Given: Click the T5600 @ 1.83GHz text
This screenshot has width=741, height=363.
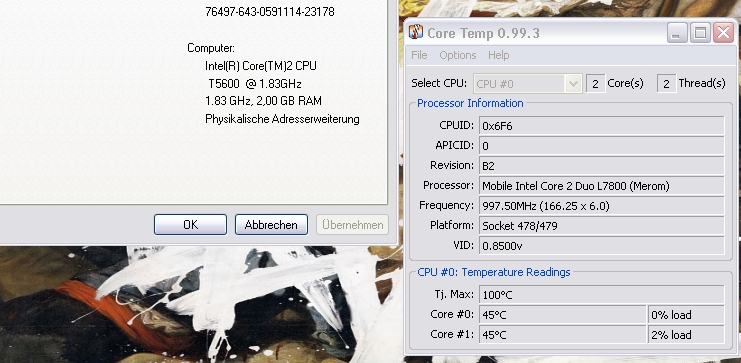Looking at the screenshot, I should [x=255, y=84].
